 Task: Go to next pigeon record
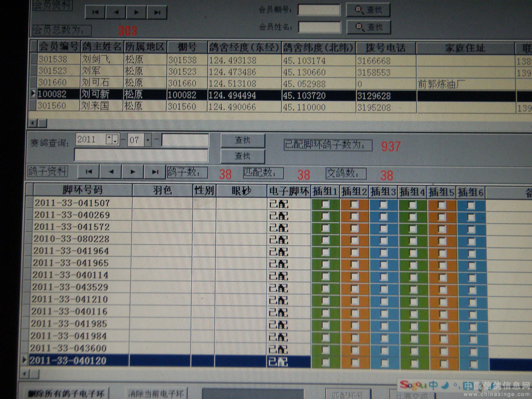[133, 172]
